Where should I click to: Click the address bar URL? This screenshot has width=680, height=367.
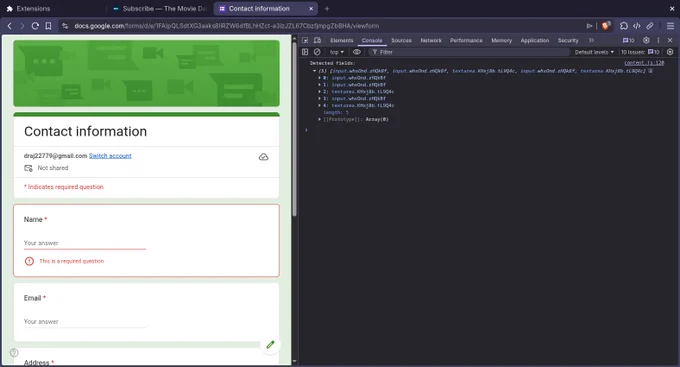click(226, 26)
